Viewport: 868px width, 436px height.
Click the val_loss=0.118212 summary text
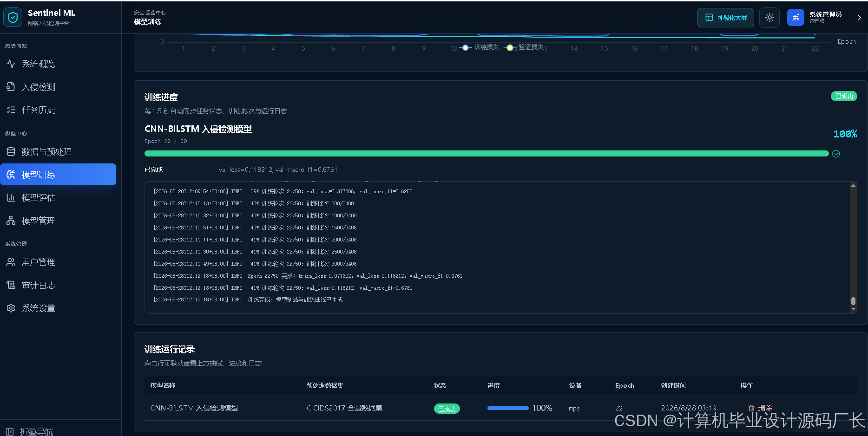pyautogui.click(x=278, y=169)
